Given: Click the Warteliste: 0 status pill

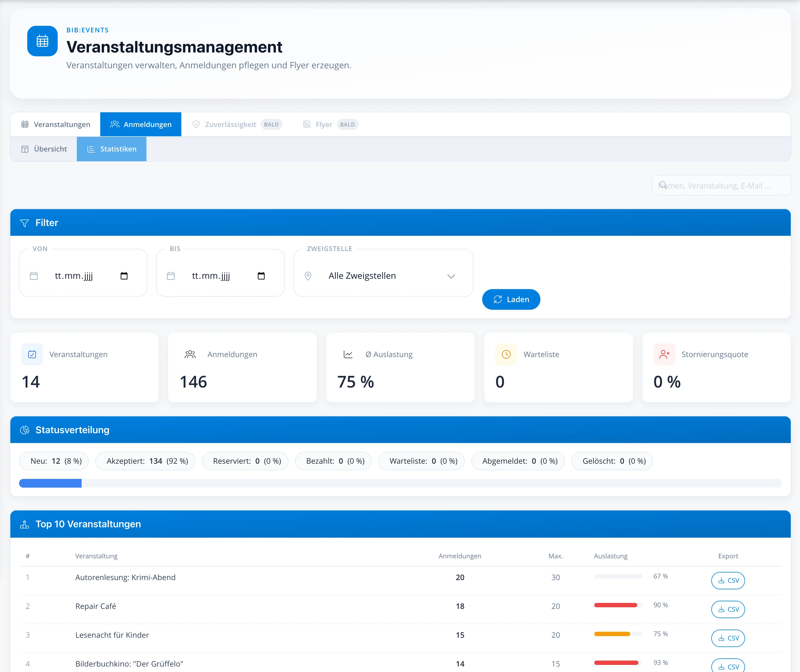Looking at the screenshot, I should tap(421, 461).
